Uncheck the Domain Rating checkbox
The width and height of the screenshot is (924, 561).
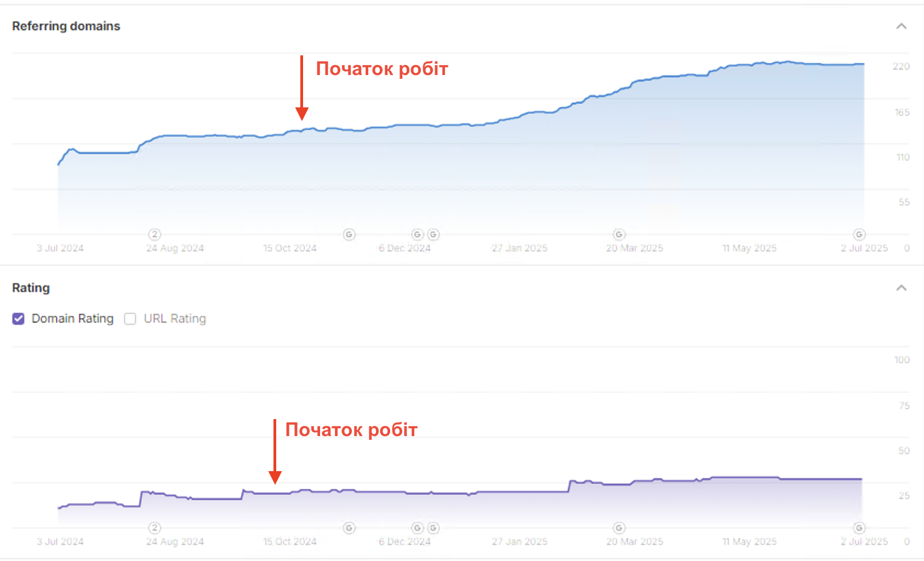pos(19,319)
